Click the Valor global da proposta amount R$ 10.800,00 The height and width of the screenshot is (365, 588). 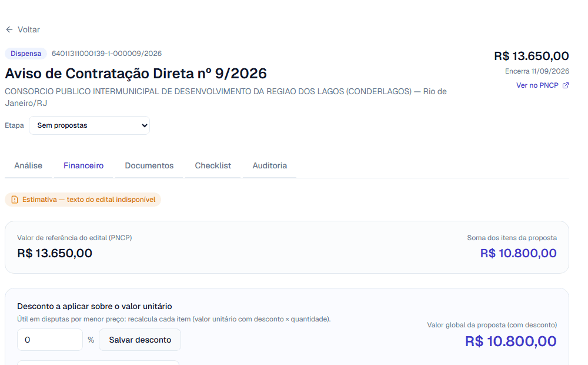pos(511,341)
